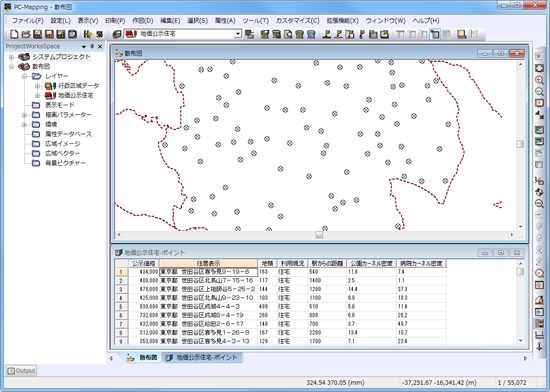Open the 作図(D) menu
This screenshot has width=550, height=392.
(142, 21)
